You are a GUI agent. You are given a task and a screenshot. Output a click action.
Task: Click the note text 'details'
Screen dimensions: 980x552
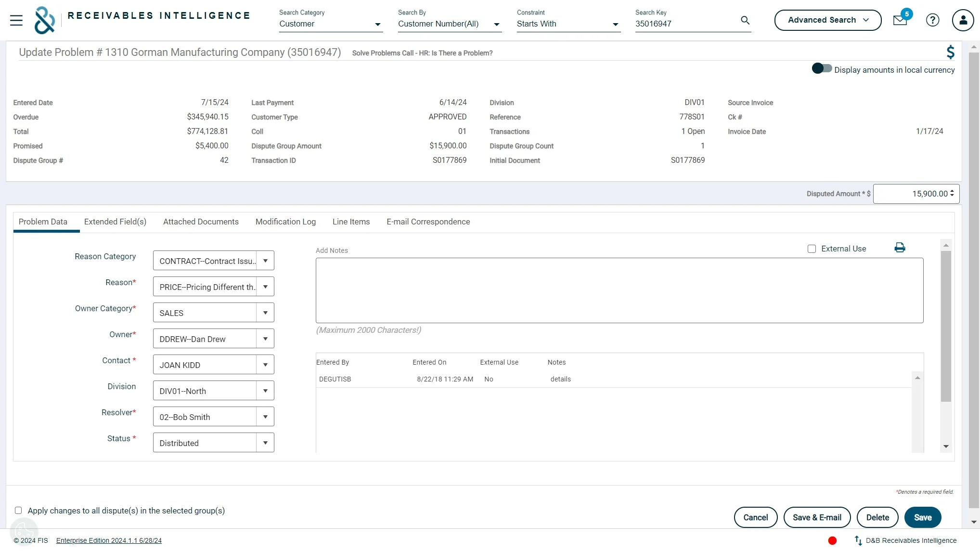pos(560,379)
